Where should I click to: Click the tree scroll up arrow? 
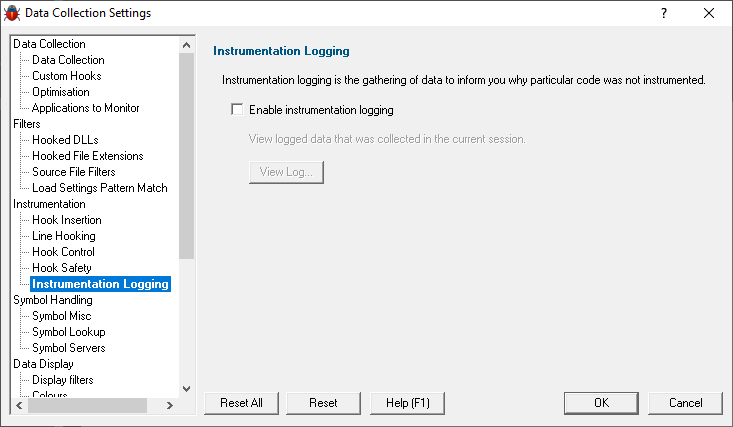(187, 45)
